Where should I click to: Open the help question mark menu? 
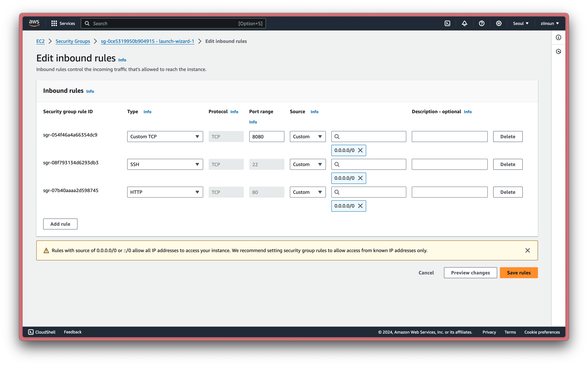pos(481,23)
